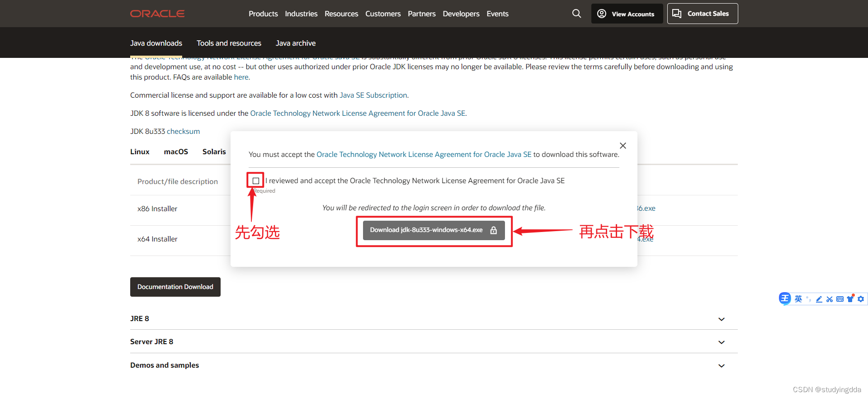Open the site search magnifier
This screenshot has width=868, height=398.
(x=576, y=14)
